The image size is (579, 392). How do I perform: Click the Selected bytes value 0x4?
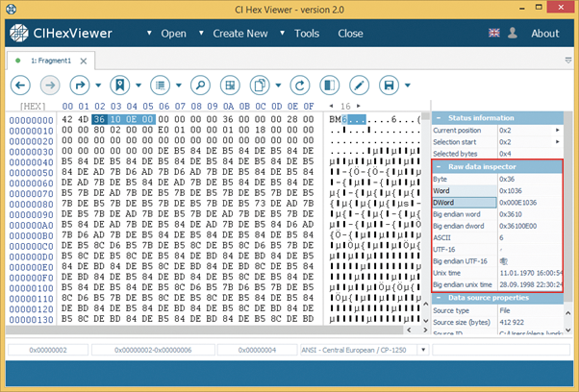(x=506, y=154)
